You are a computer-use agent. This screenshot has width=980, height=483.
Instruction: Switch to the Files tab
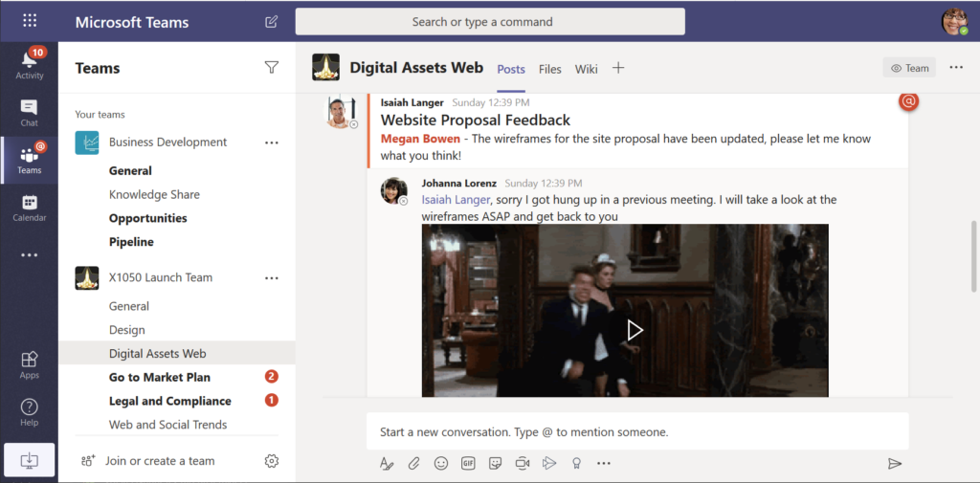(x=550, y=70)
